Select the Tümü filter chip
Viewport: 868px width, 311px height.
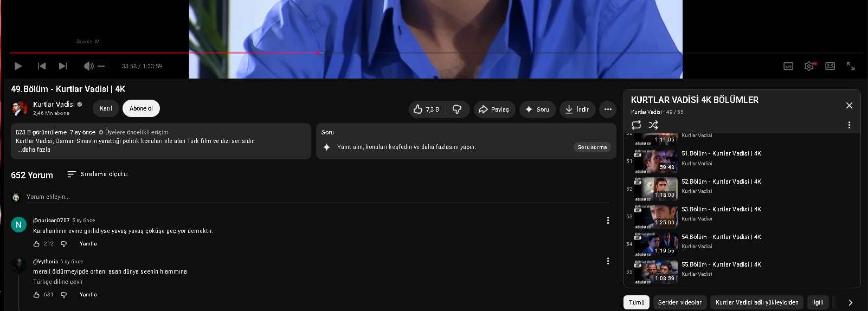636,302
